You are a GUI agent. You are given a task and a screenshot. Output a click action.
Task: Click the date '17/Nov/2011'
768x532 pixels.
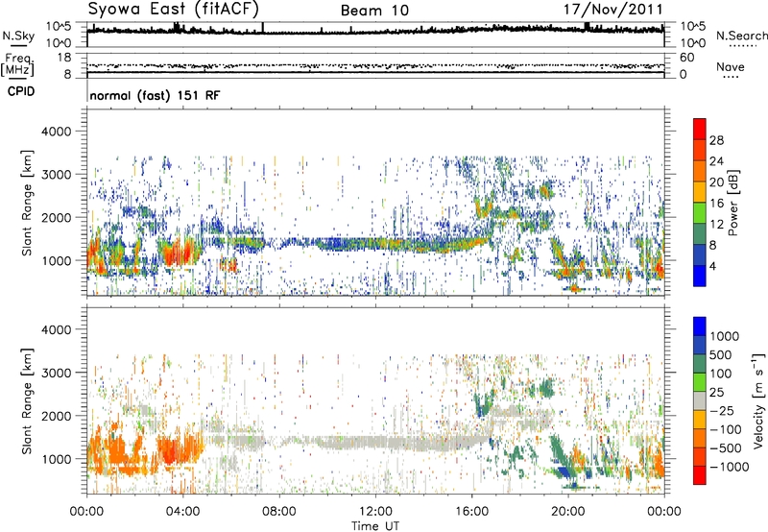click(613, 10)
